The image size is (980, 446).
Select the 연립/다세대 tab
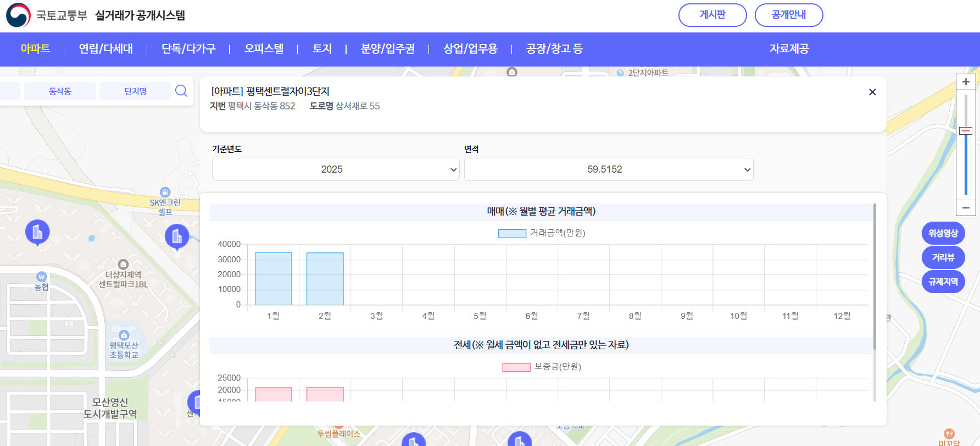pyautogui.click(x=106, y=48)
